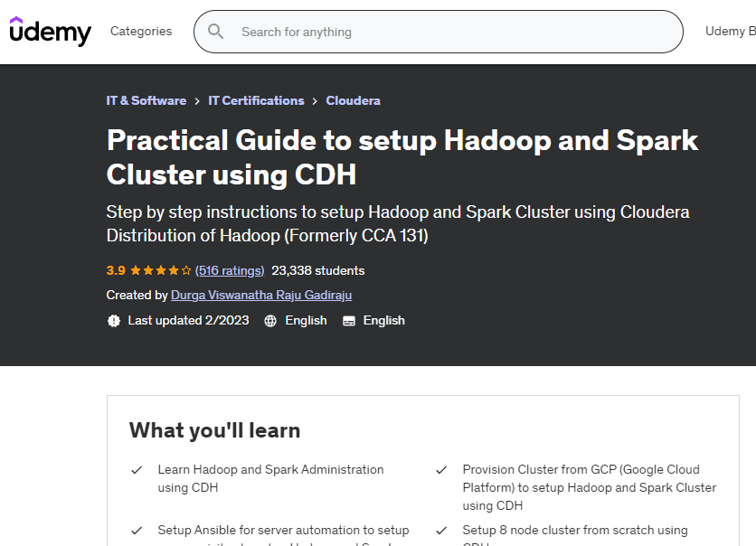This screenshot has height=546, width=756.
Task: Click the English caption language text
Action: coord(383,321)
